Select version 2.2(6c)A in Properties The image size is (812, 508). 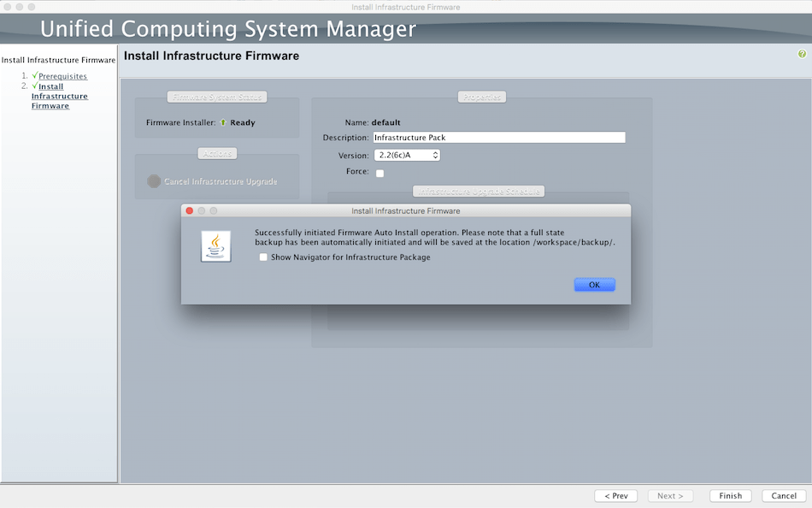402,155
